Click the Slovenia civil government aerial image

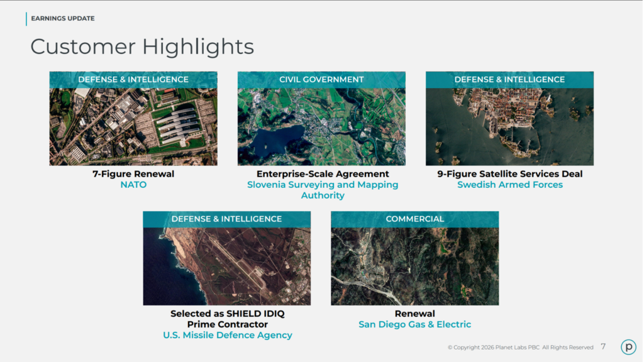[322, 123]
